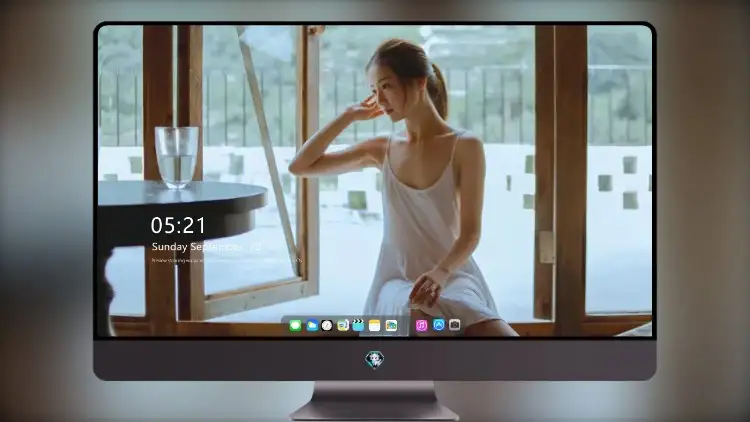Open the blue App Store icon
The height and width of the screenshot is (422, 750).
point(439,325)
